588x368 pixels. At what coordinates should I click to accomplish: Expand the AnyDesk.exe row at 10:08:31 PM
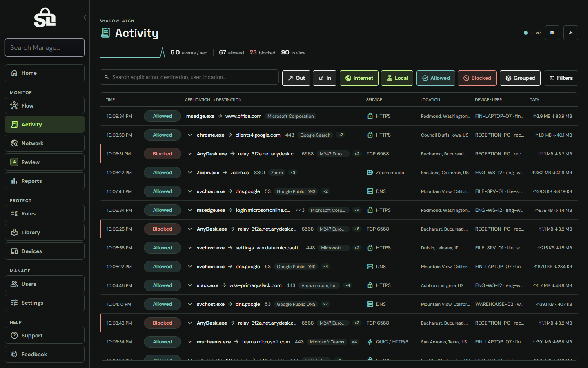pyautogui.click(x=190, y=154)
